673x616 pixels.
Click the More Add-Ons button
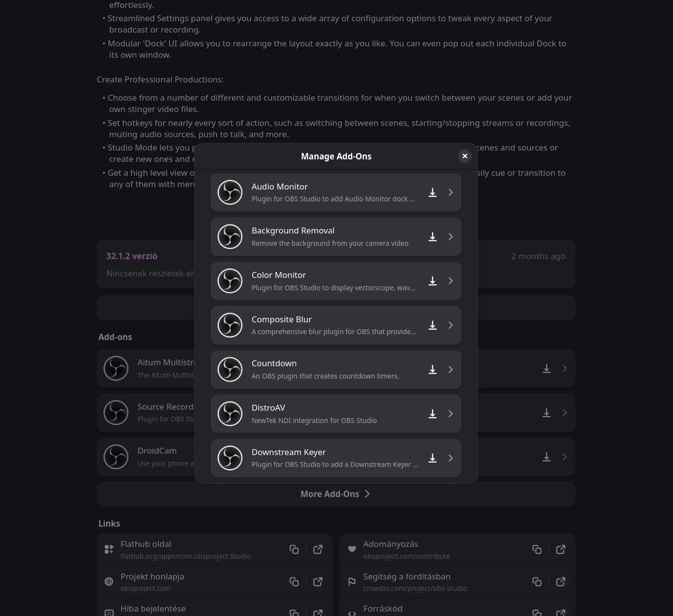click(336, 494)
